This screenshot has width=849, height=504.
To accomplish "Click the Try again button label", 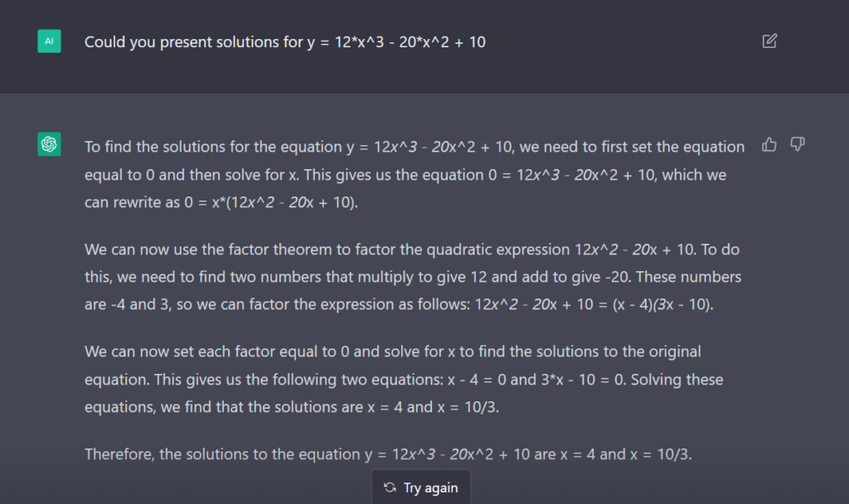I will [x=430, y=487].
